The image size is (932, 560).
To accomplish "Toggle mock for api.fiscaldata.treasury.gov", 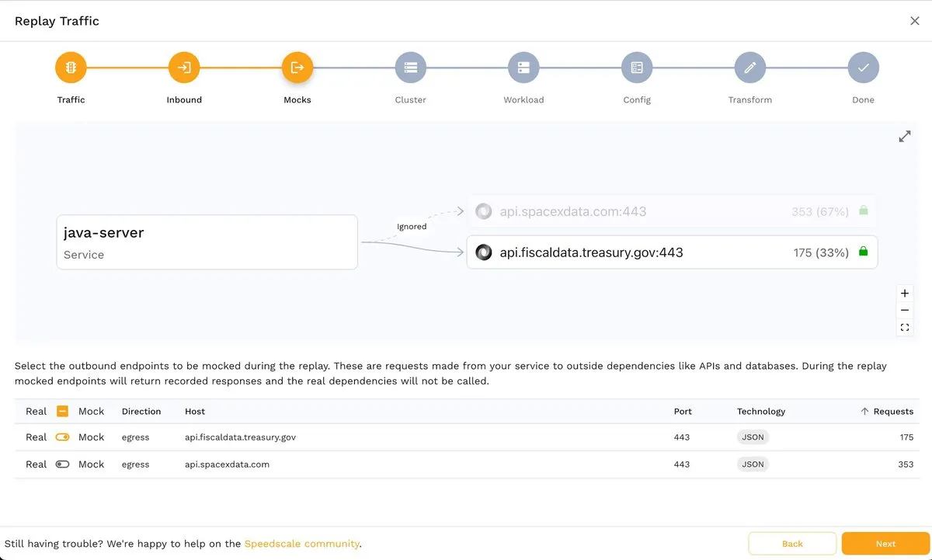I will [63, 437].
